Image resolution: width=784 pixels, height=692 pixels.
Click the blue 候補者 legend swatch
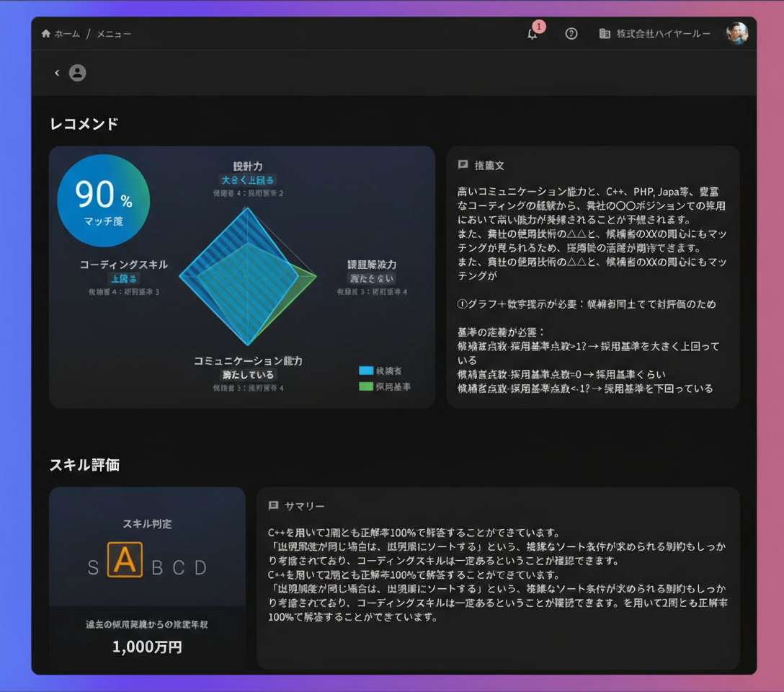click(366, 371)
